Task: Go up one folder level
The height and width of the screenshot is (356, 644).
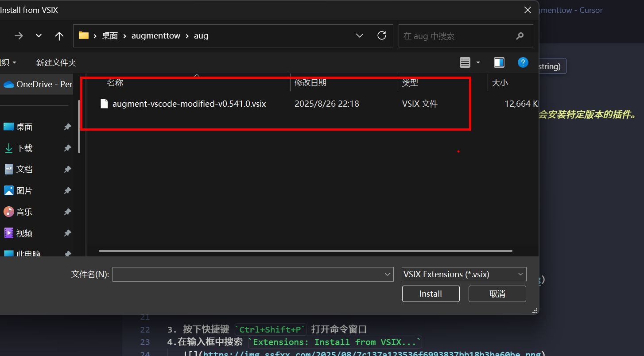Action: 59,36
